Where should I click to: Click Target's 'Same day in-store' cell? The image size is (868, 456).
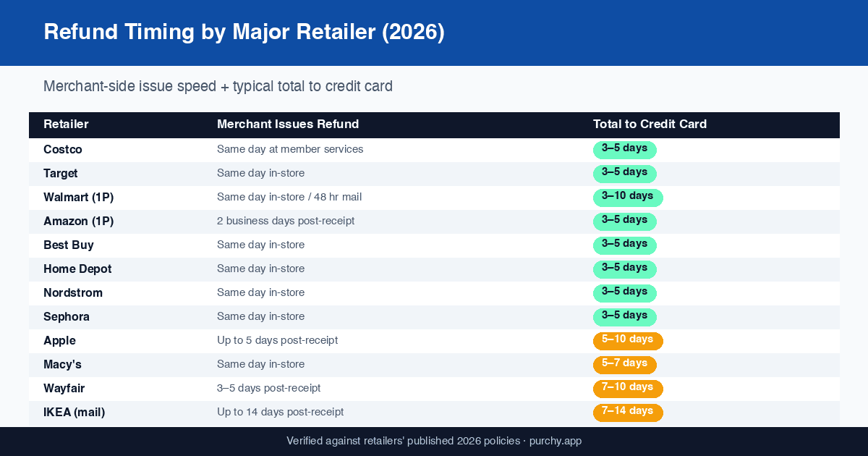coord(261,173)
